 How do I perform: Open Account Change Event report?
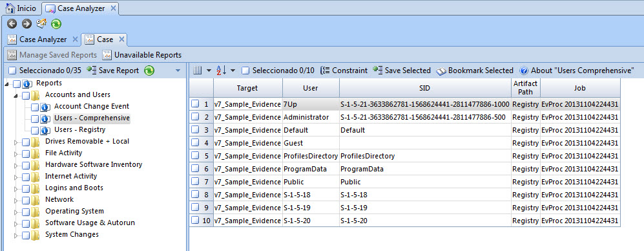pyautogui.click(x=92, y=107)
